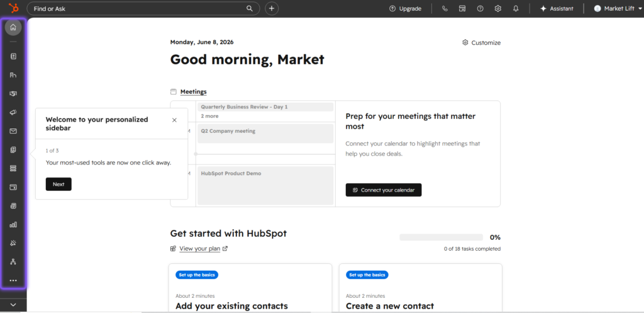The height and width of the screenshot is (313, 644).
Task: Focus the Find or Ask search field
Action: (x=143, y=8)
